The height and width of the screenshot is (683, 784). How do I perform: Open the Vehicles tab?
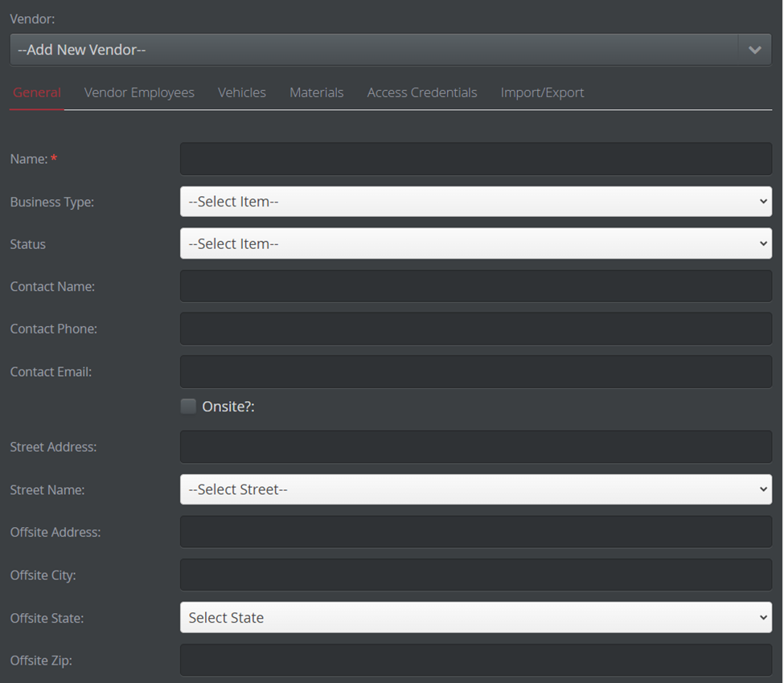(242, 93)
